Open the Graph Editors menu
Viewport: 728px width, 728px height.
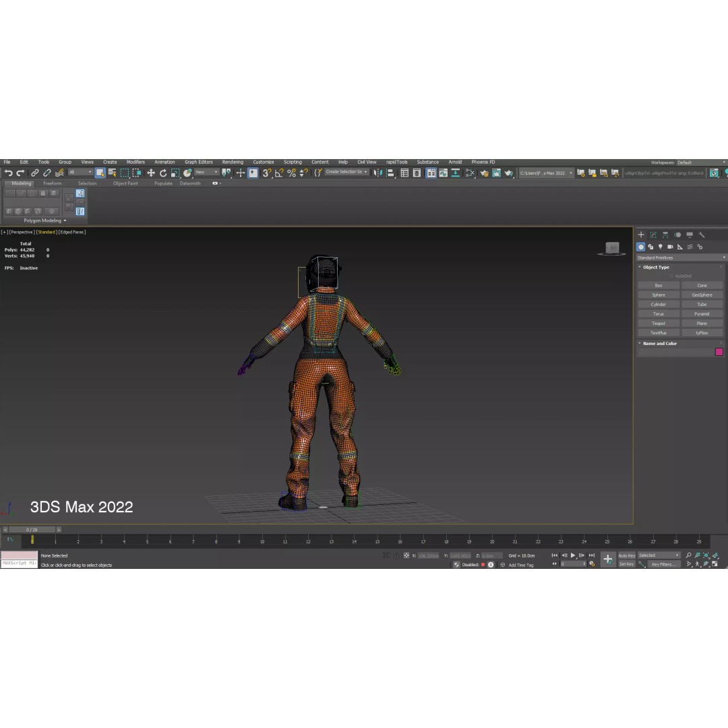coord(199,162)
